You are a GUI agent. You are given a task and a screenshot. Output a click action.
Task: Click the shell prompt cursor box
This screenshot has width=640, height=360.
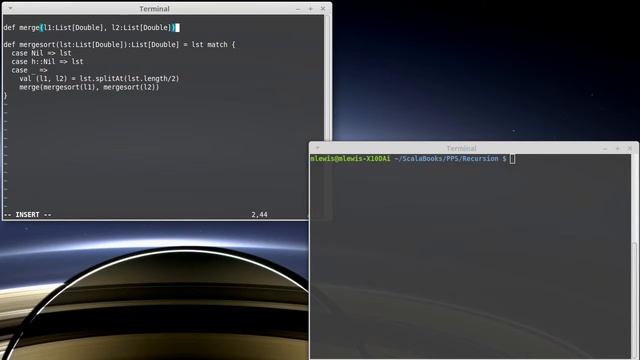click(x=513, y=159)
